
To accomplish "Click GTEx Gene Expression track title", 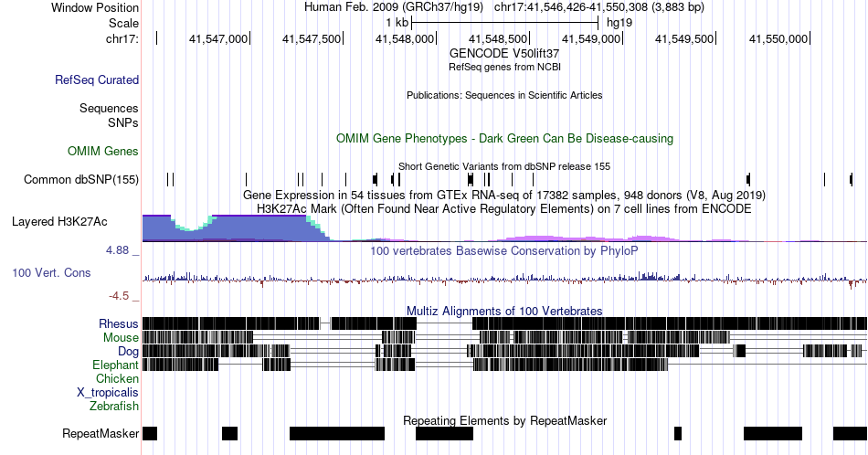I will pyautogui.click(x=504, y=195).
